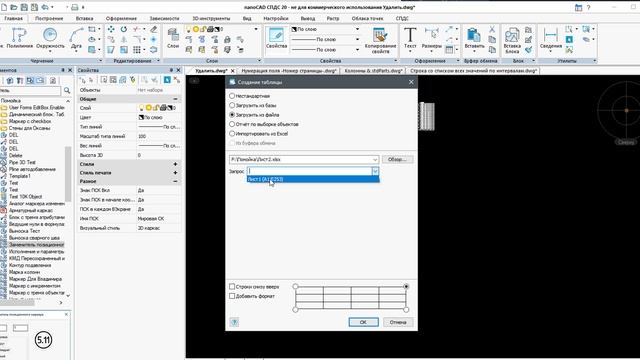
Task: Open the Слои layers manager
Action: 173,38
